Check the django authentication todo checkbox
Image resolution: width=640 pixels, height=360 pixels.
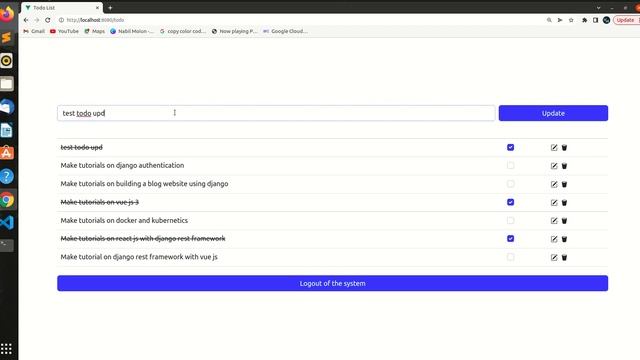click(x=510, y=165)
